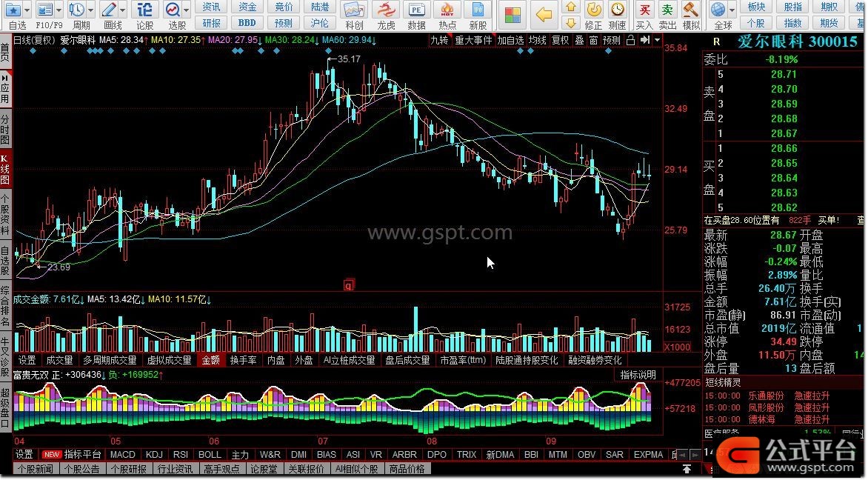Switch to the 成交量 volume tab
This screenshot has width=868, height=480.
click(x=59, y=361)
